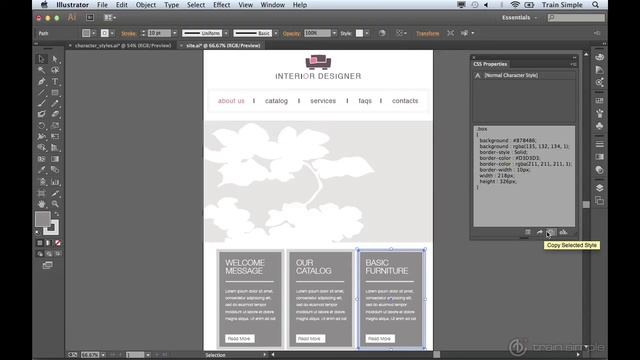This screenshot has height=360, width=640.
Task: Open the Effect menu
Action: [221, 5]
